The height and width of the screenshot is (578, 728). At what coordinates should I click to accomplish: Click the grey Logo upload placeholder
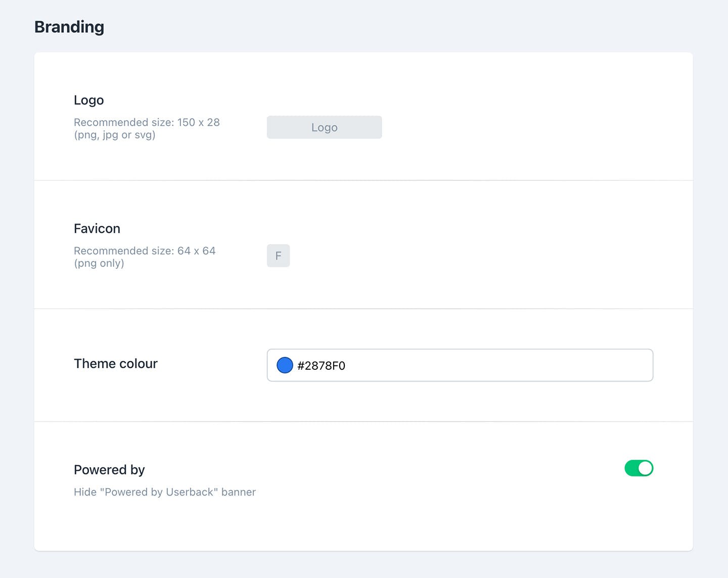point(324,127)
